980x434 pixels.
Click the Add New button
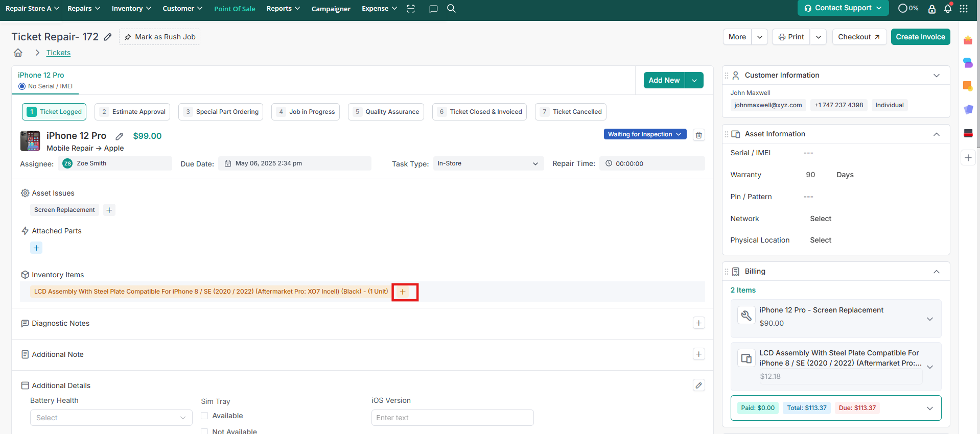pyautogui.click(x=664, y=80)
